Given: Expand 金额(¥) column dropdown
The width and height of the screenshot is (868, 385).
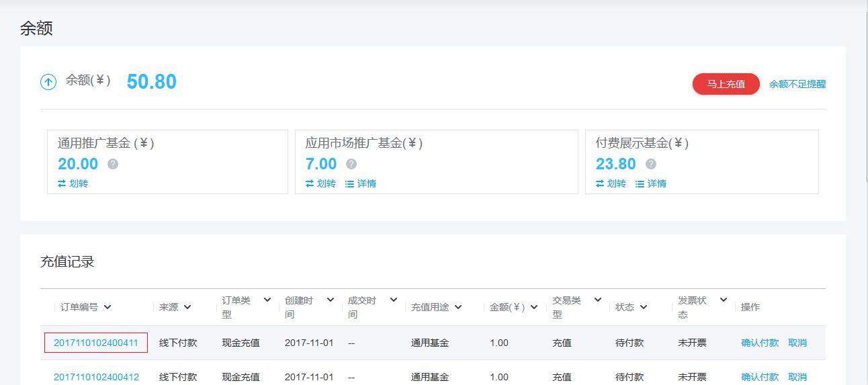Looking at the screenshot, I should (534, 307).
